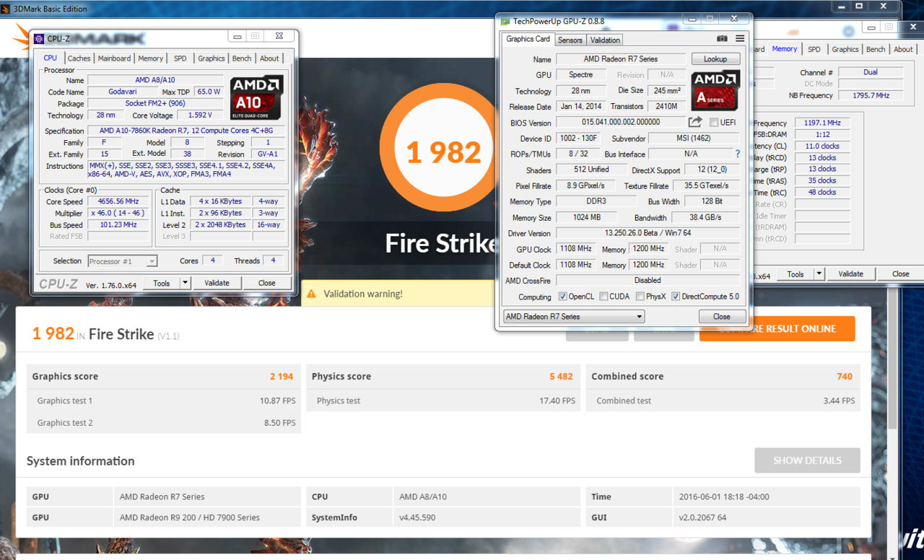This screenshot has width=924, height=560.
Task: Open the AMD Radeon R7 Series GPU dropdown
Action: tap(573, 317)
